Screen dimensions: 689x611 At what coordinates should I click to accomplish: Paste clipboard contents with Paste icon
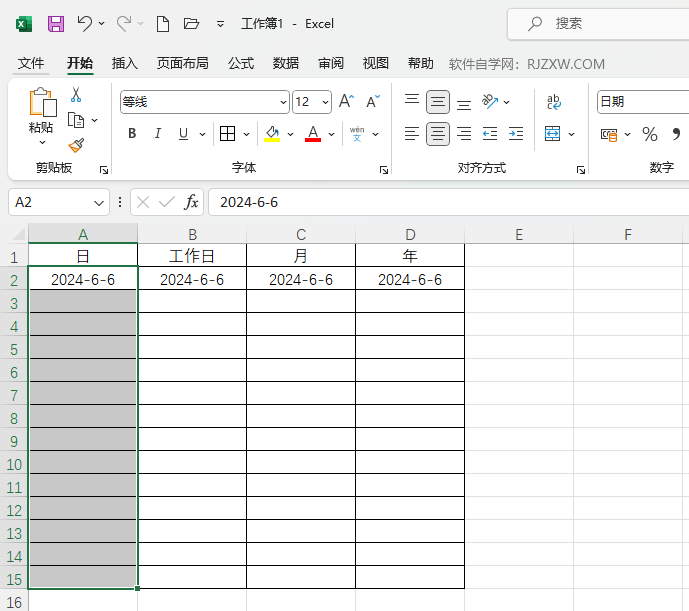point(42,102)
